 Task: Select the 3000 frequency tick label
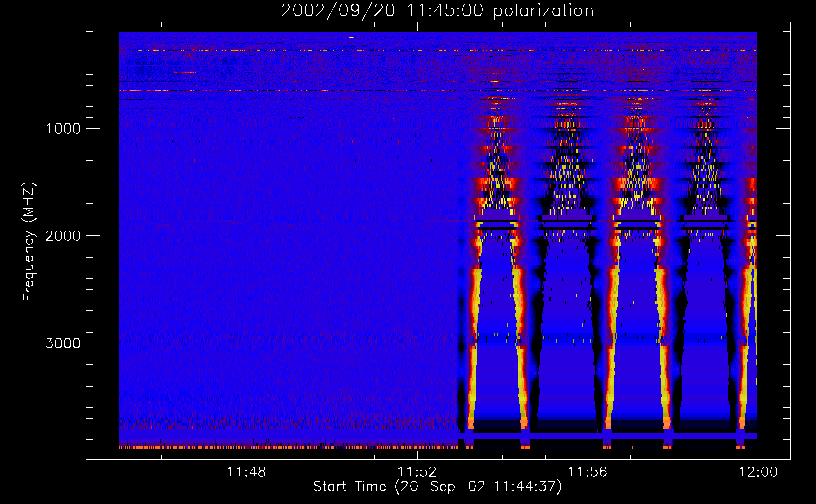click(x=63, y=343)
